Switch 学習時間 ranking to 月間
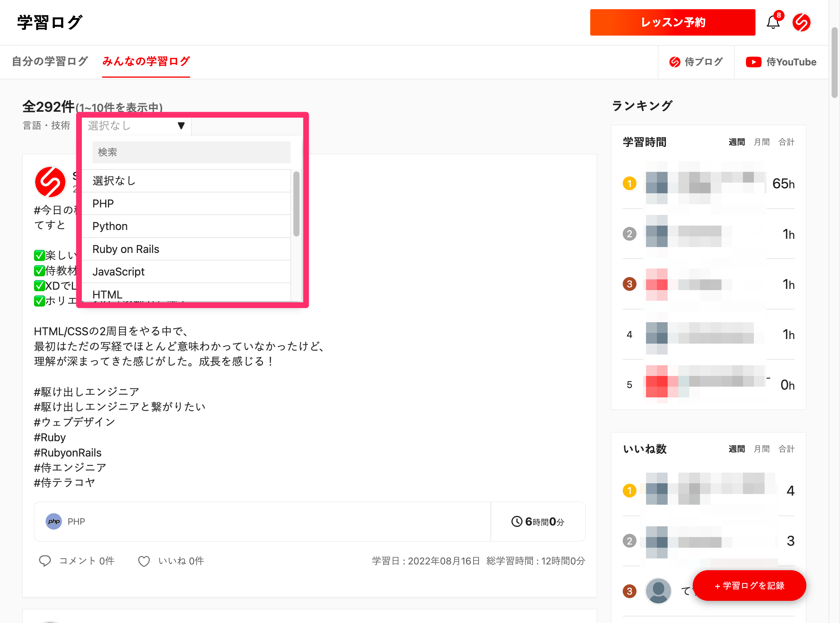 point(761,142)
